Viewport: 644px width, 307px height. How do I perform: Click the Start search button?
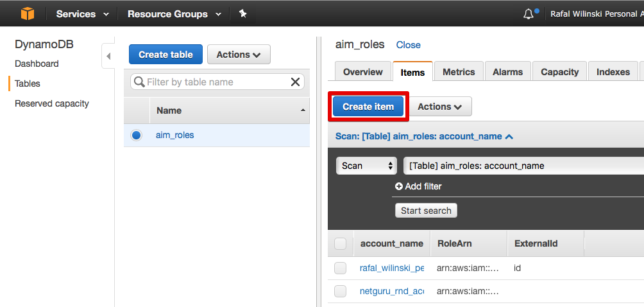point(426,211)
